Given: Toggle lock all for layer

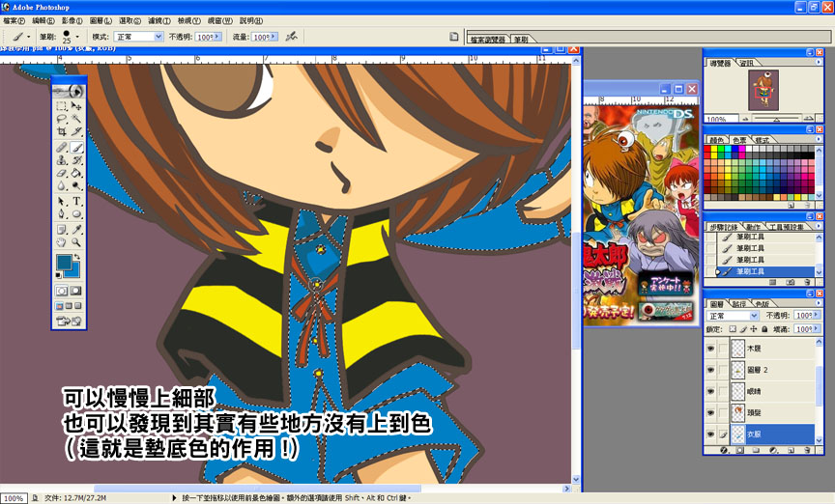Looking at the screenshot, I should (764, 329).
